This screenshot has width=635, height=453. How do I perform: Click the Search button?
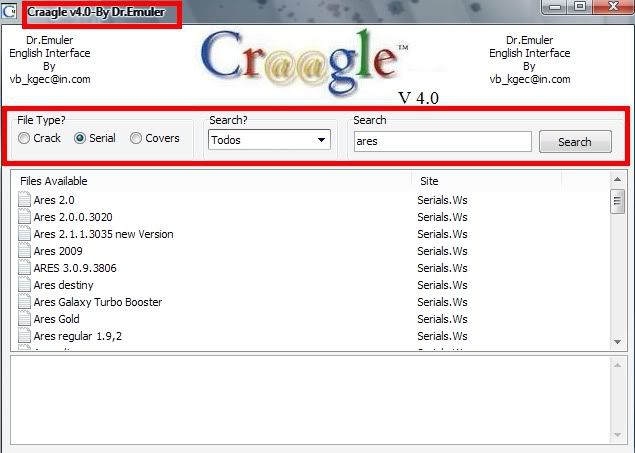(575, 142)
